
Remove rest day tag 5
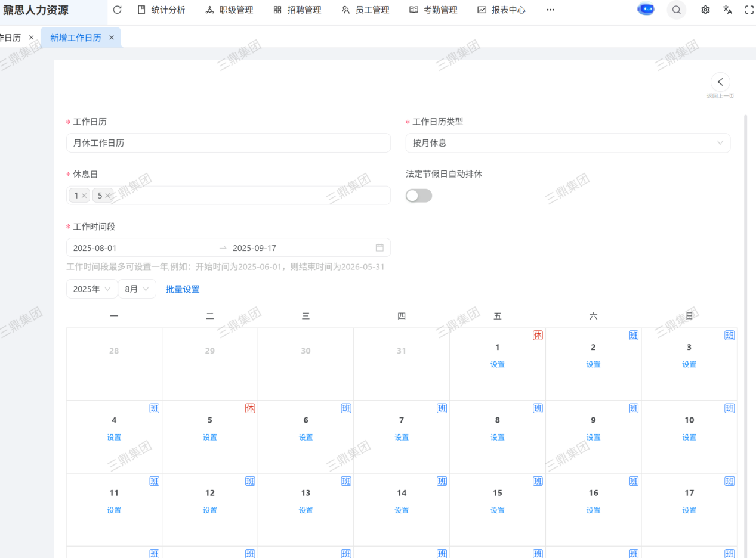click(x=107, y=196)
